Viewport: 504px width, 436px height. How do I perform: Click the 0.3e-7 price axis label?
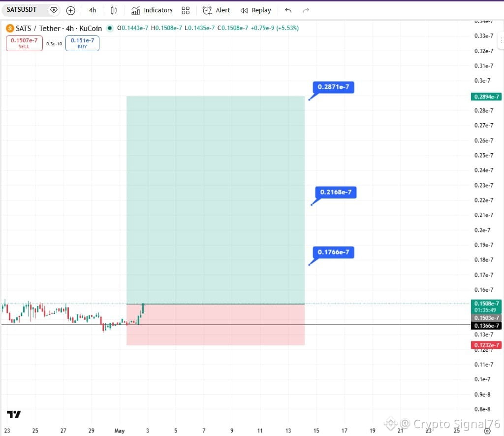point(482,80)
